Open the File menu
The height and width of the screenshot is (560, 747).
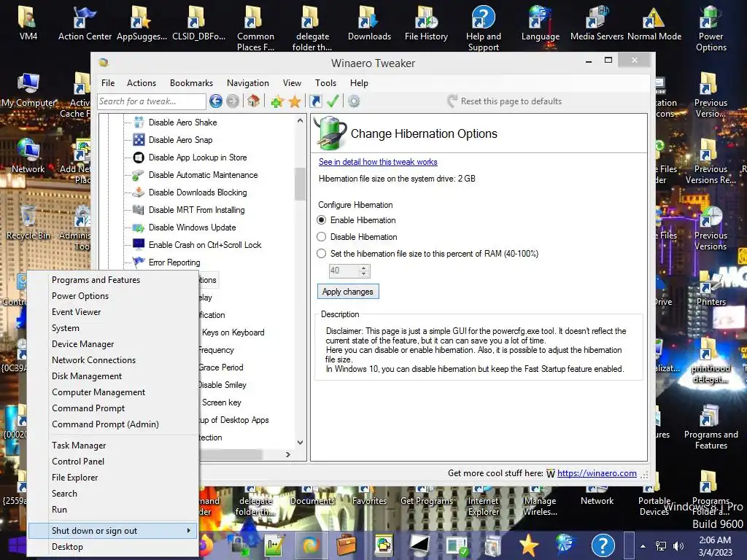pyautogui.click(x=108, y=83)
